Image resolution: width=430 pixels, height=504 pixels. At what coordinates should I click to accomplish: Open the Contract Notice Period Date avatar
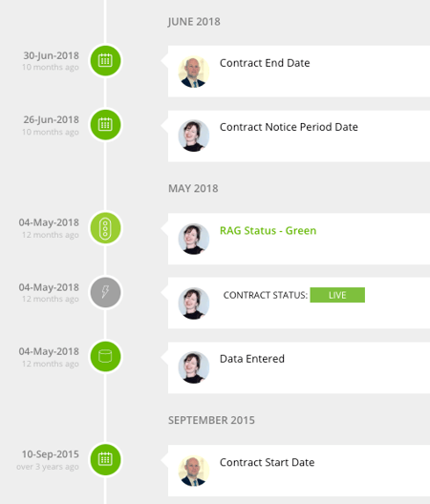click(x=194, y=136)
